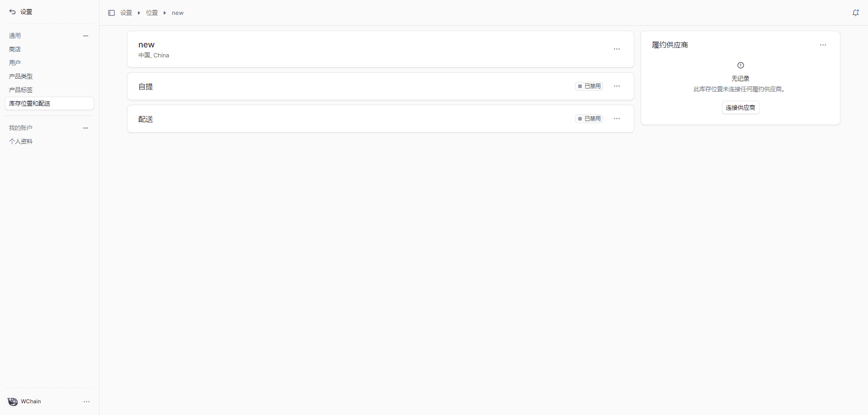Open 个人资料 in the sidebar

tap(21, 141)
